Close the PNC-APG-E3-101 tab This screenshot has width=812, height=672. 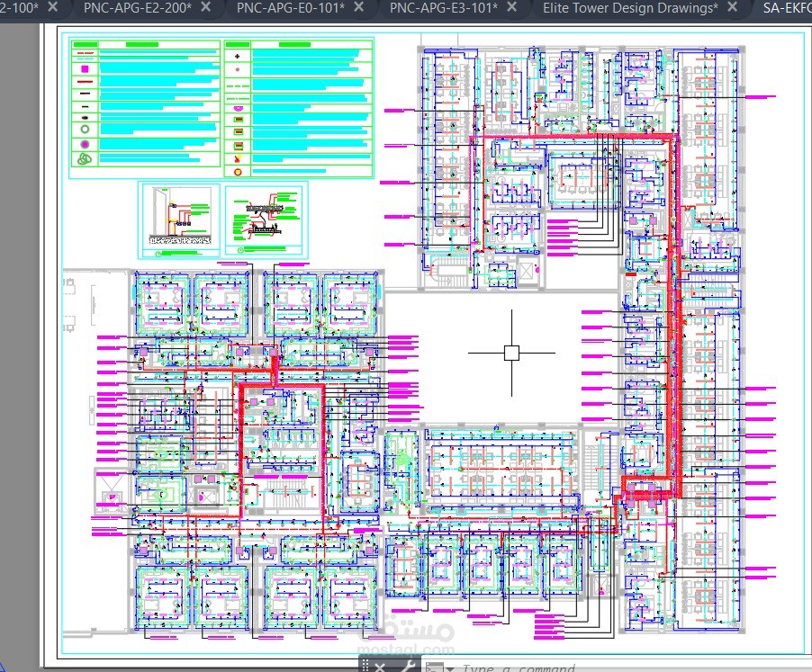click(x=511, y=7)
